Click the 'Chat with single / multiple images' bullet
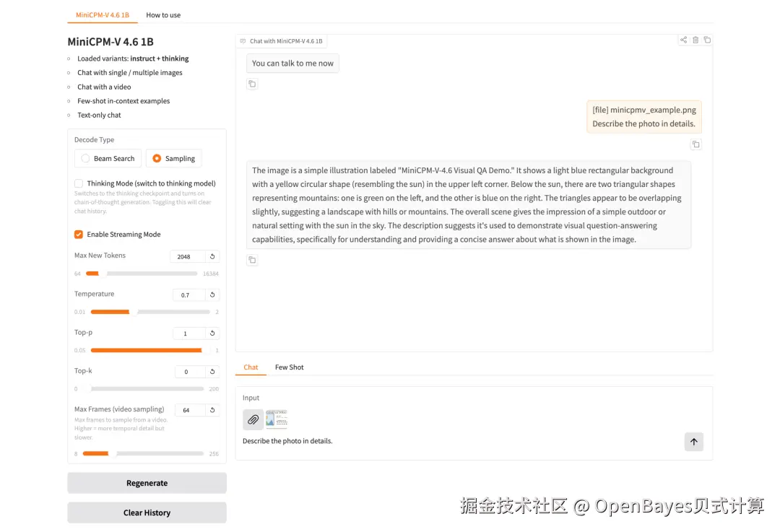The image size is (780, 532). tap(130, 73)
